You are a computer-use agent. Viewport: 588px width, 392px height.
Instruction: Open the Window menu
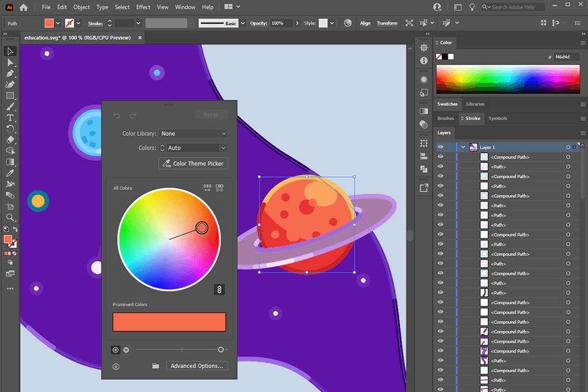pos(185,7)
